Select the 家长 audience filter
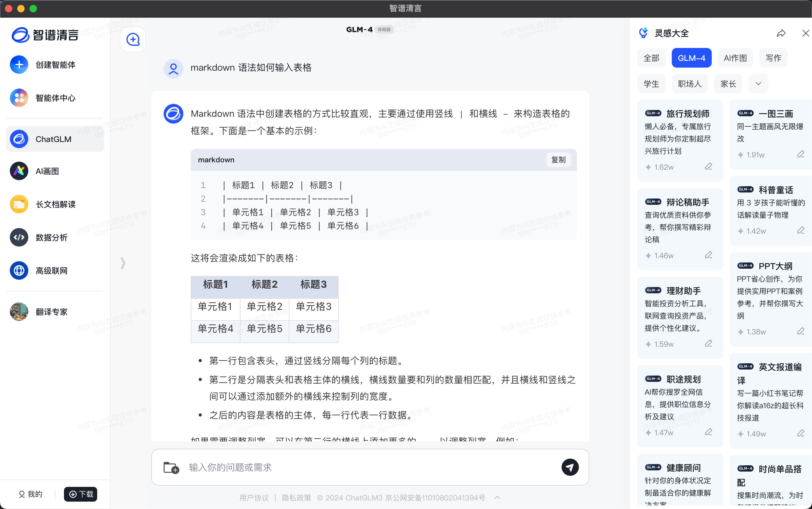The image size is (812, 509). coord(727,83)
